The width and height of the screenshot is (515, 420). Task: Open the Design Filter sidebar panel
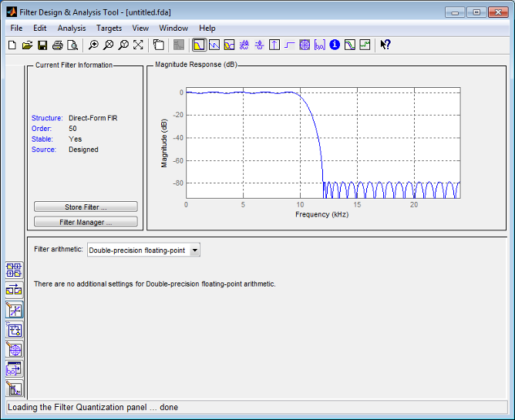pos(14,389)
